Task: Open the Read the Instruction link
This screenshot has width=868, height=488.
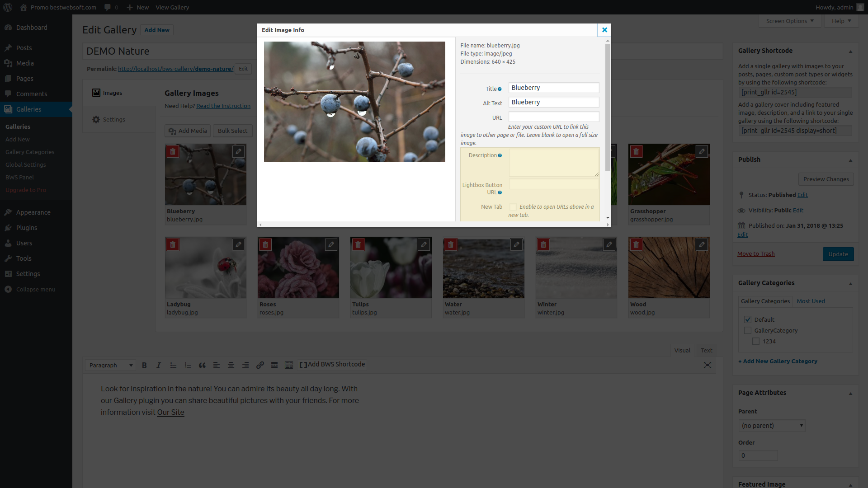Action: coord(223,106)
